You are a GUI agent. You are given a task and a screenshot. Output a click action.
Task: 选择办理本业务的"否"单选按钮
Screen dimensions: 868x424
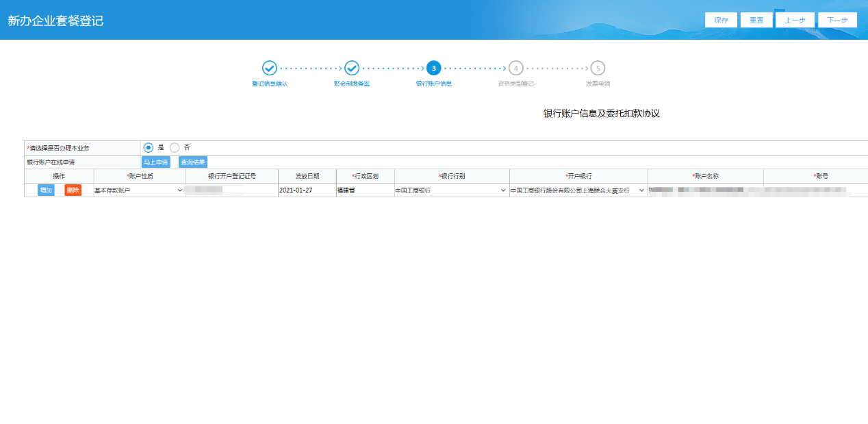pos(175,147)
